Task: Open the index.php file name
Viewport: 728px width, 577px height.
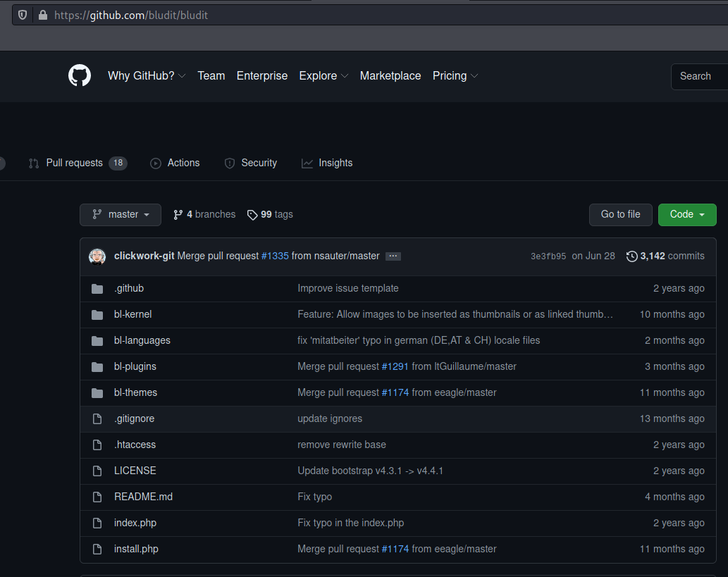Action: click(135, 522)
